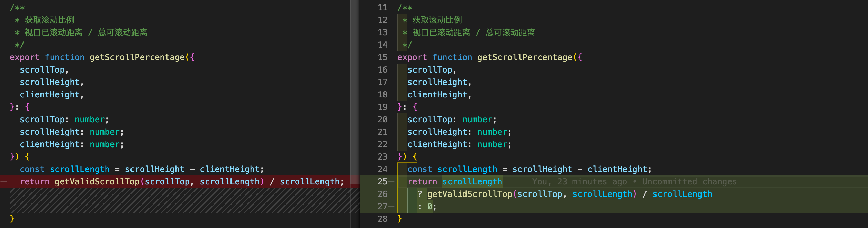
Task: Click scrollTop argument on the removed left line
Action: 167,182
